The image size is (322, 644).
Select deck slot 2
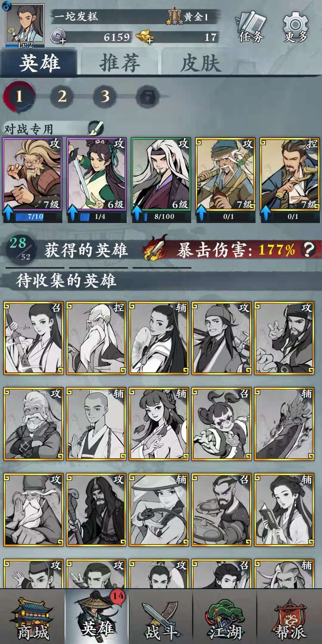coord(62,96)
